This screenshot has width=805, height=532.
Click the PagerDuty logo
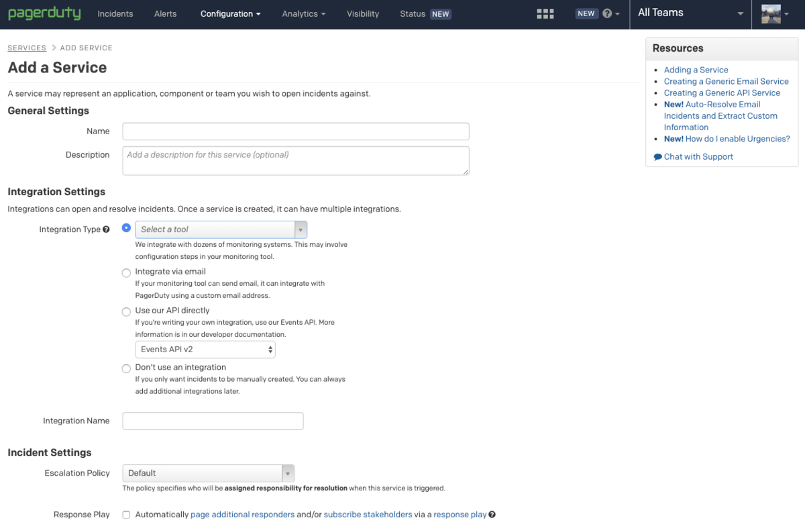point(44,13)
